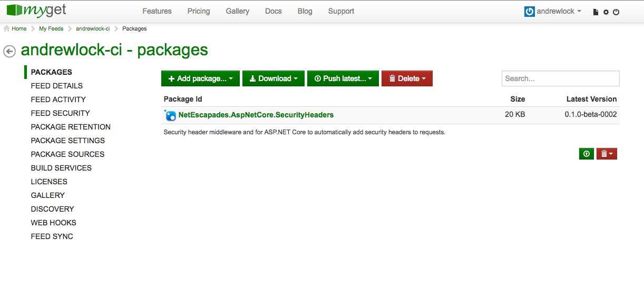Open the Download dropdown button
Screen dimensions: 644x298
tap(274, 78)
